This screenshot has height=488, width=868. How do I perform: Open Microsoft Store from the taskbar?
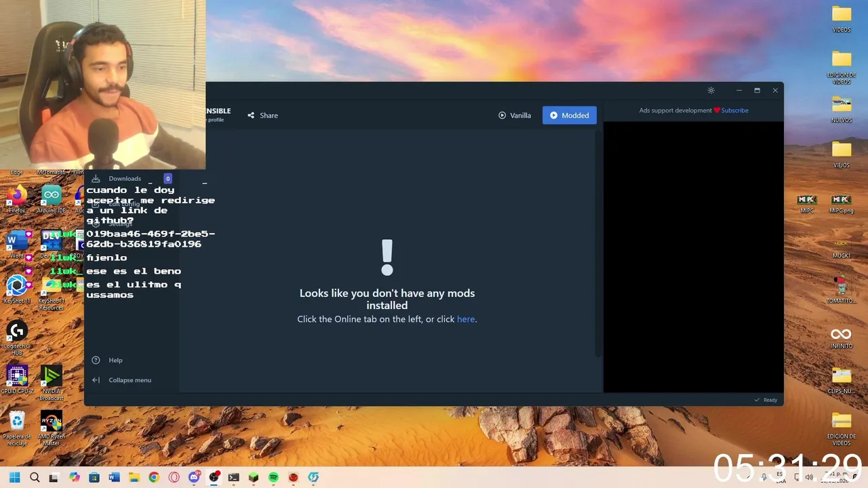(x=94, y=477)
